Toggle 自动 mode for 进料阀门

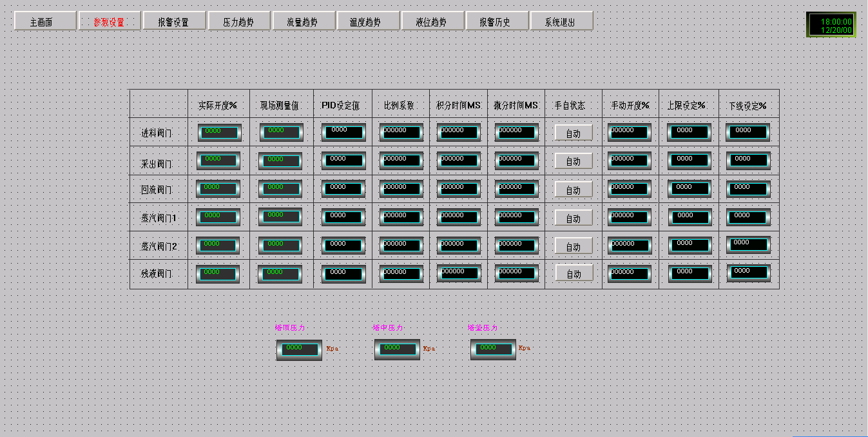[x=573, y=133]
